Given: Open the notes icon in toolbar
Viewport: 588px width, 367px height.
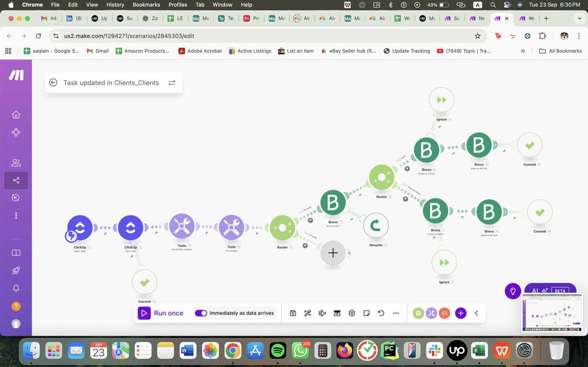Looking at the screenshot, I should [x=367, y=313].
